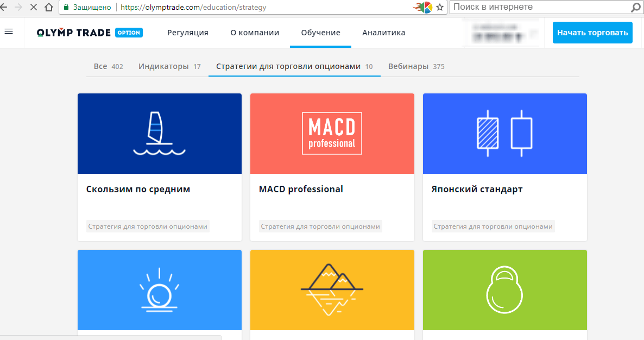The height and width of the screenshot is (340, 644).
Task: Switch to the Индикаторы 17 tab
Action: pyautogui.click(x=169, y=66)
